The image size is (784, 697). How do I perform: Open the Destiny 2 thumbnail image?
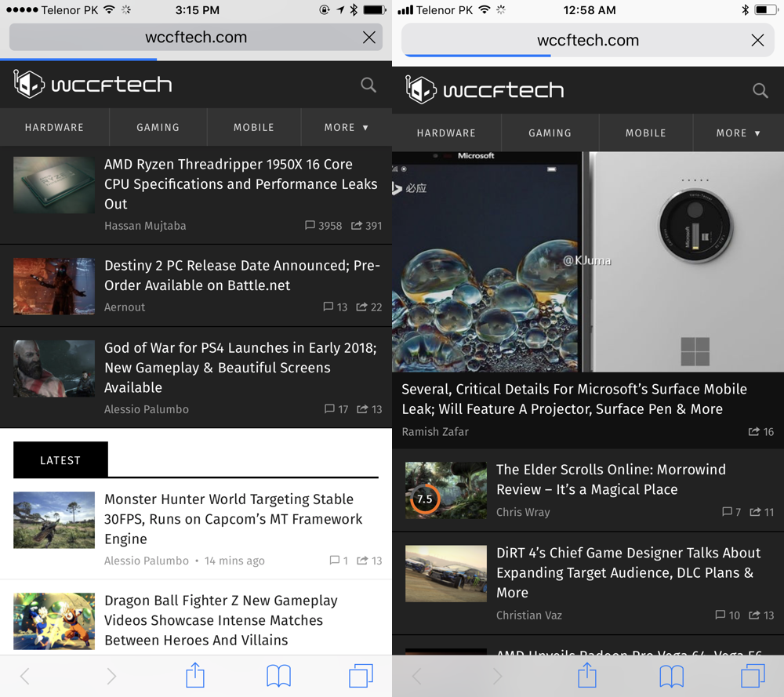[x=54, y=286]
